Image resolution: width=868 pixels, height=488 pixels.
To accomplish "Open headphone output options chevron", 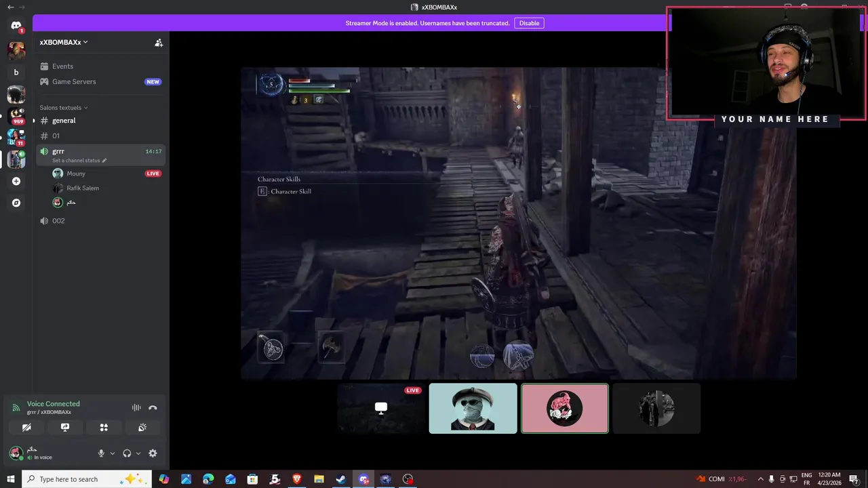I will pos(138,453).
